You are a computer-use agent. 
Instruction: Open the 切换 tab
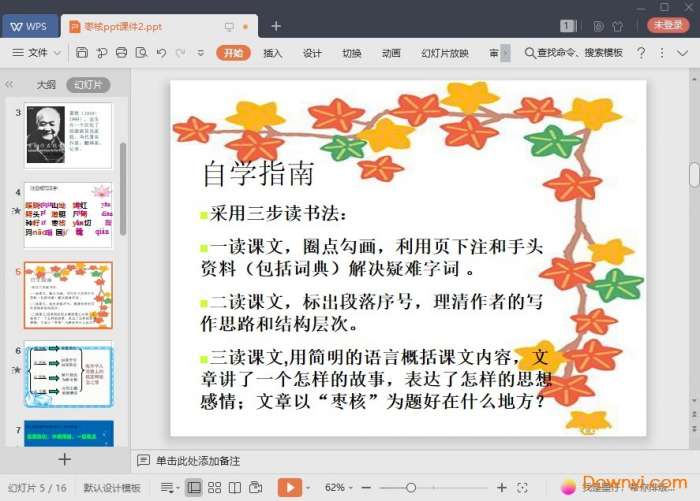[x=352, y=53]
